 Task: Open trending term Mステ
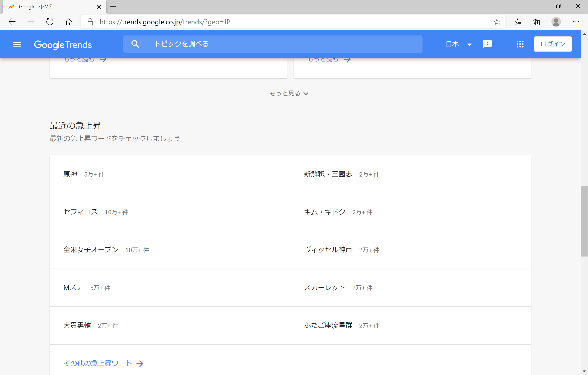73,287
